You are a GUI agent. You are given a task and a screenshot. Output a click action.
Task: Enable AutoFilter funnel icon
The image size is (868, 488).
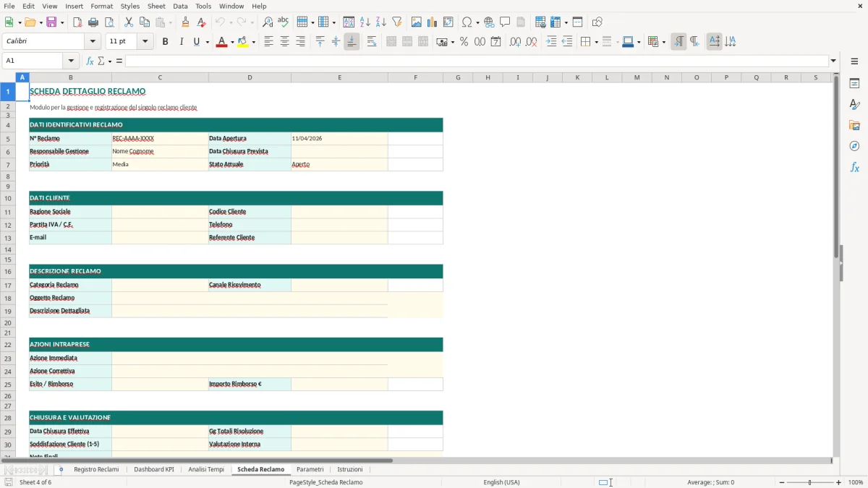click(397, 22)
